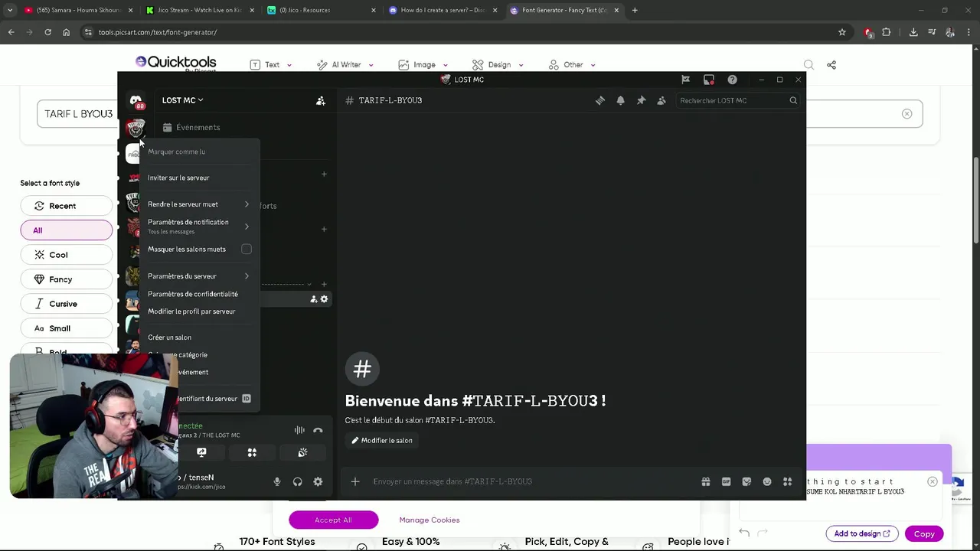Show member list icon in Discord
The height and width of the screenshot is (551, 980).
pos(661,100)
